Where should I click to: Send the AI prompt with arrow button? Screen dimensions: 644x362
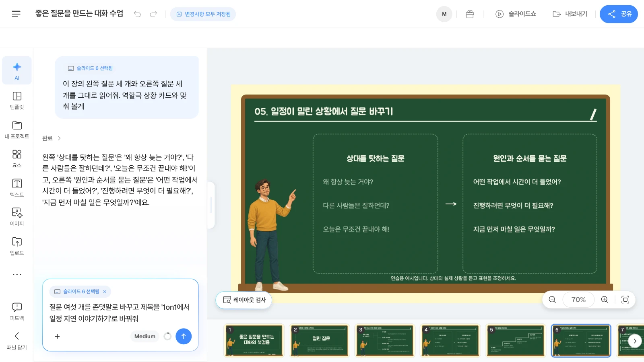(x=184, y=336)
